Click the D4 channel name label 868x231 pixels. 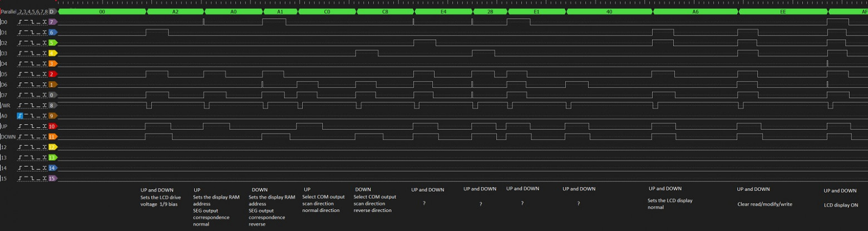[x=4, y=63]
